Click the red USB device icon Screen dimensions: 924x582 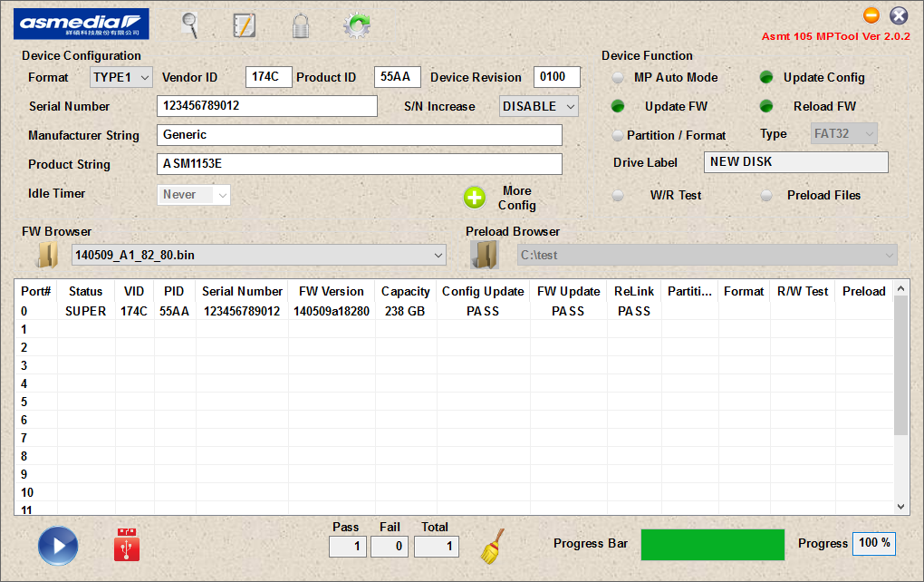[x=127, y=544]
